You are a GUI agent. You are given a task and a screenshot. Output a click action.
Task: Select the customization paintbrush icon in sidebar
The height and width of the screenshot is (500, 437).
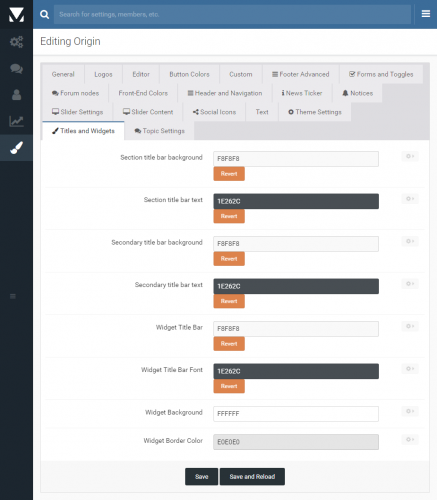point(16,148)
